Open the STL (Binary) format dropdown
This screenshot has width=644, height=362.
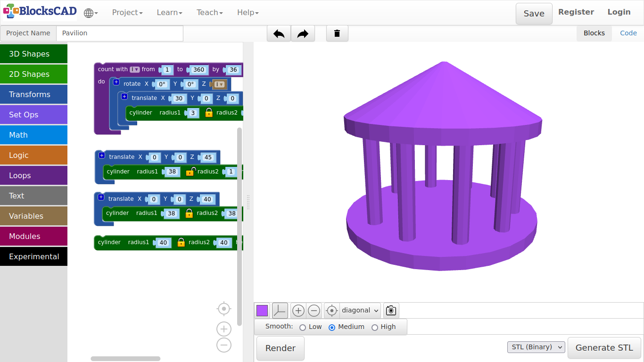(x=536, y=347)
